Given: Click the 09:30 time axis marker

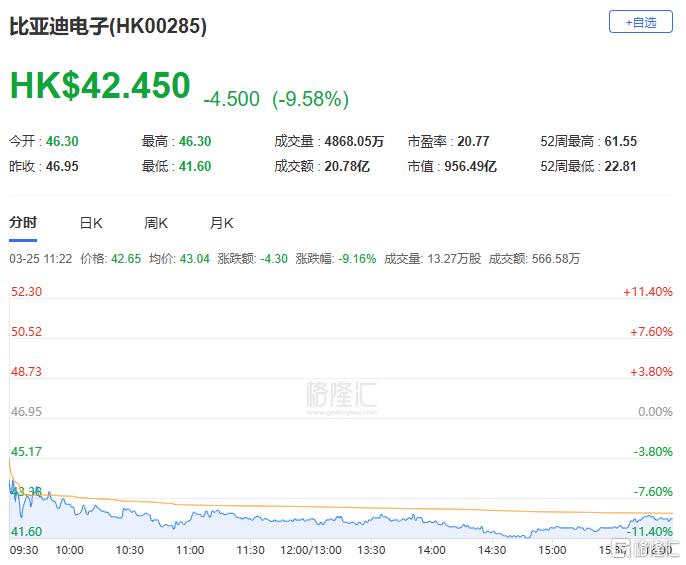Looking at the screenshot, I should click(24, 550).
